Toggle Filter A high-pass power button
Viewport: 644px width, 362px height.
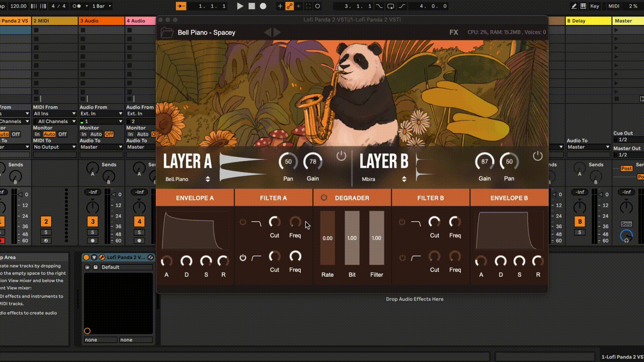point(243,258)
